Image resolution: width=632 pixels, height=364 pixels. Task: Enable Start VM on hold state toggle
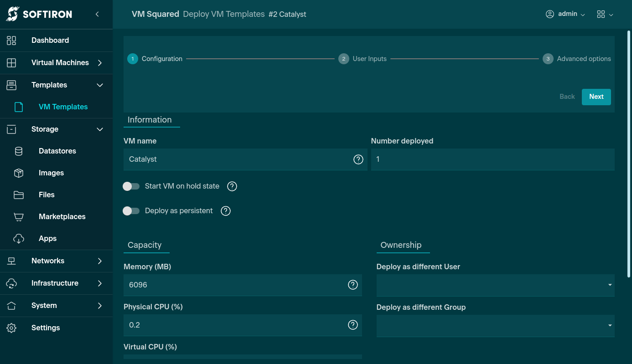[x=131, y=186]
